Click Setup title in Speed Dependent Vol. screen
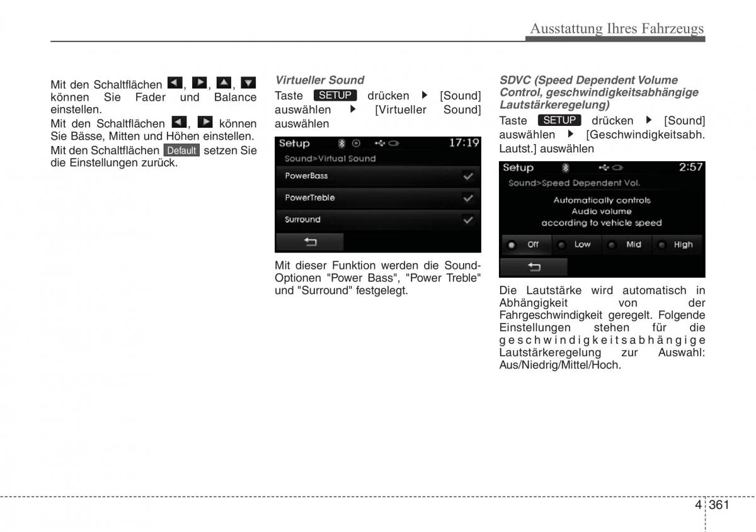Image resolution: width=756 pixels, height=532 pixels. pos(518,168)
